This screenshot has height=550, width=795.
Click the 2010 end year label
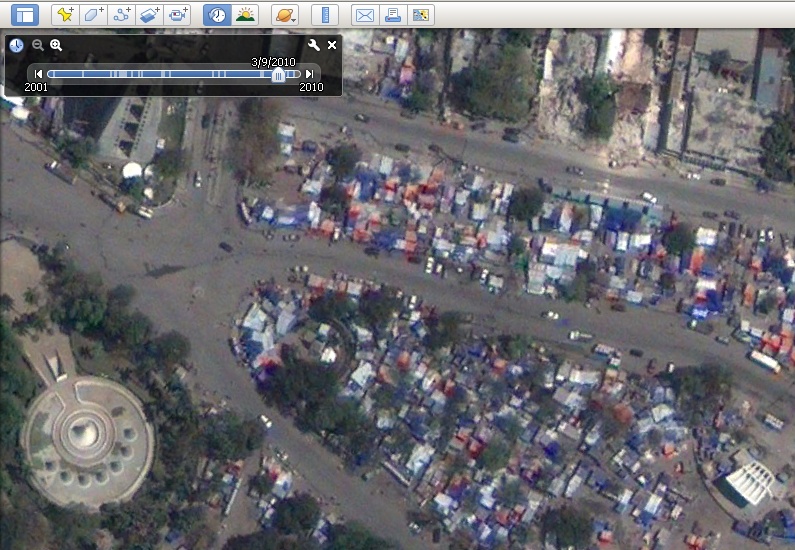[311, 87]
